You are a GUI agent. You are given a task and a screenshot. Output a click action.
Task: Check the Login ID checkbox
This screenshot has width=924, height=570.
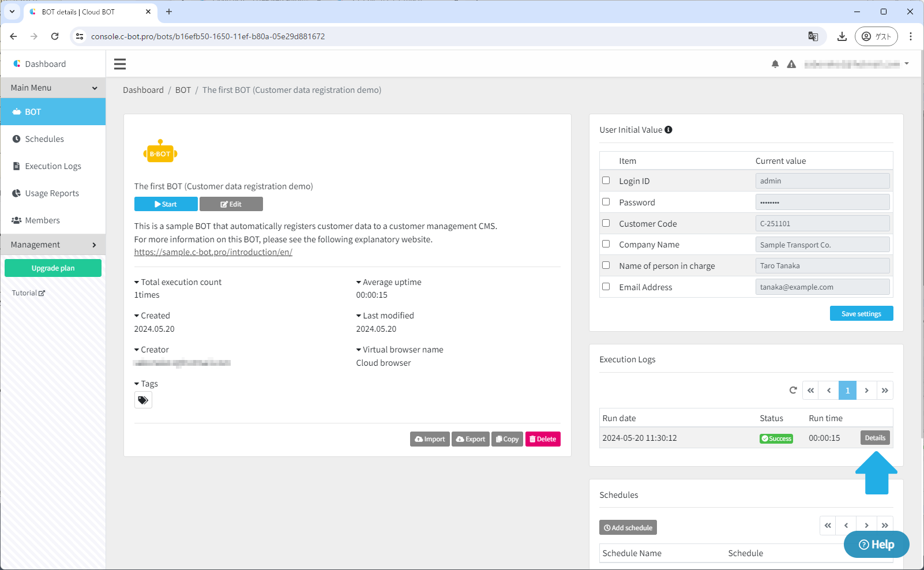[x=606, y=181]
